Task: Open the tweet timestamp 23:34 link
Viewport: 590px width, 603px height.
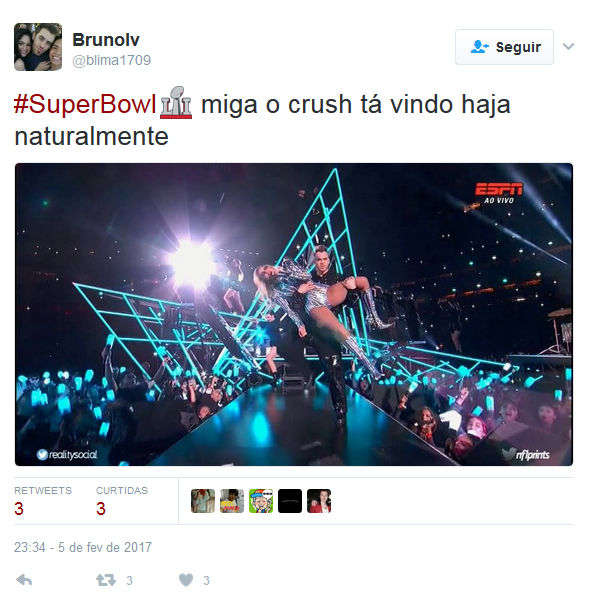Action: [83, 547]
